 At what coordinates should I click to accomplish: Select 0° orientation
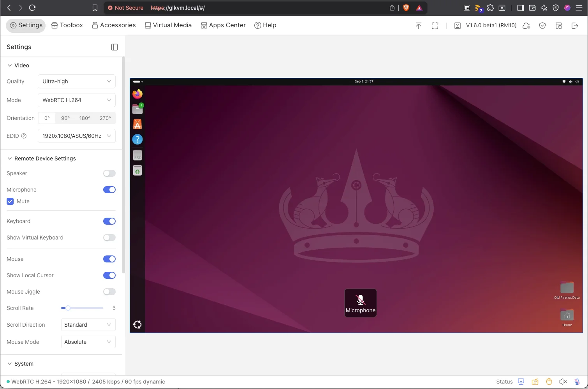pos(47,118)
